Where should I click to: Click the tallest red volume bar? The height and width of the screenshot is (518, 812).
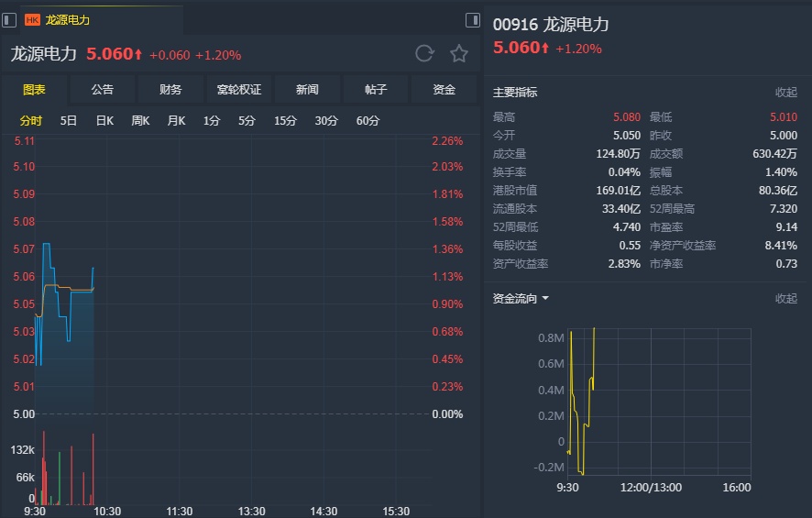point(43,466)
